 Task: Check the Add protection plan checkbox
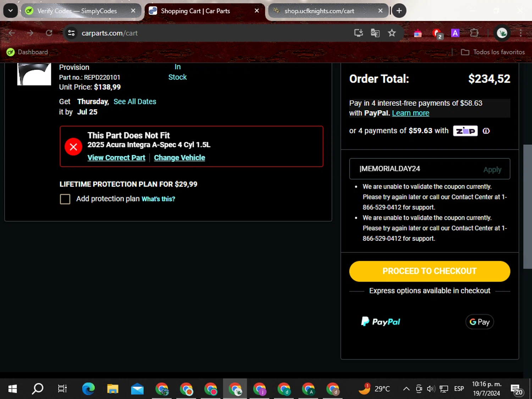(65, 199)
